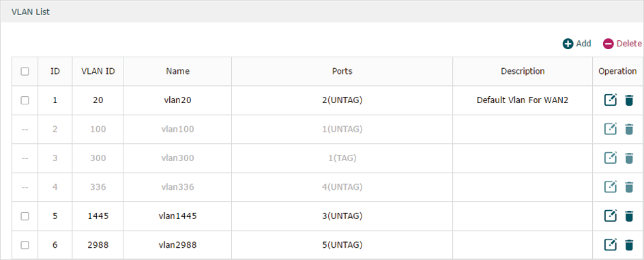
Task: Open edit for vlan1445
Action: [x=611, y=216]
